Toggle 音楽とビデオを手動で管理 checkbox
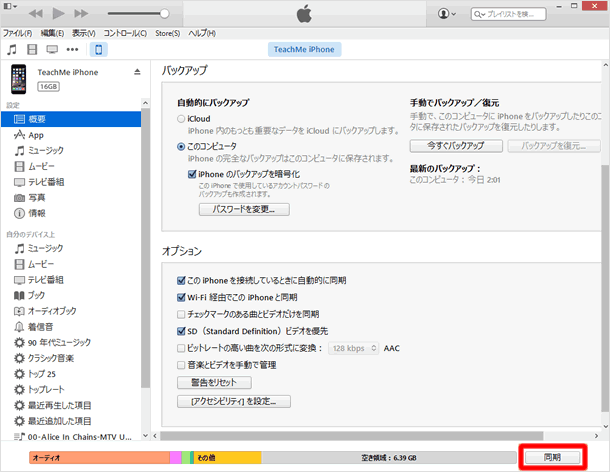The image size is (610, 472). click(x=181, y=365)
